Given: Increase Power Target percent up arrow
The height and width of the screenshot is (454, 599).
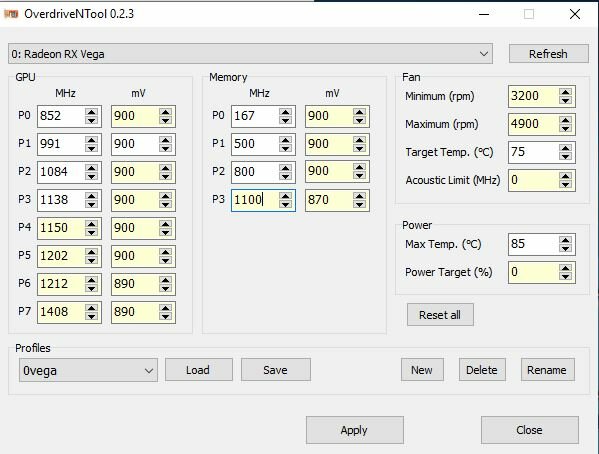Looking at the screenshot, I should (565, 268).
